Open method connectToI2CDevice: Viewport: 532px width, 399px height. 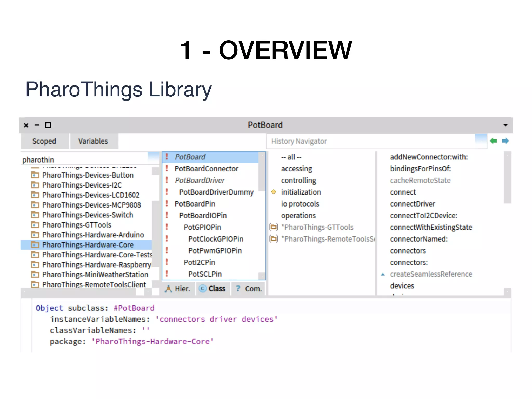pos(423,215)
